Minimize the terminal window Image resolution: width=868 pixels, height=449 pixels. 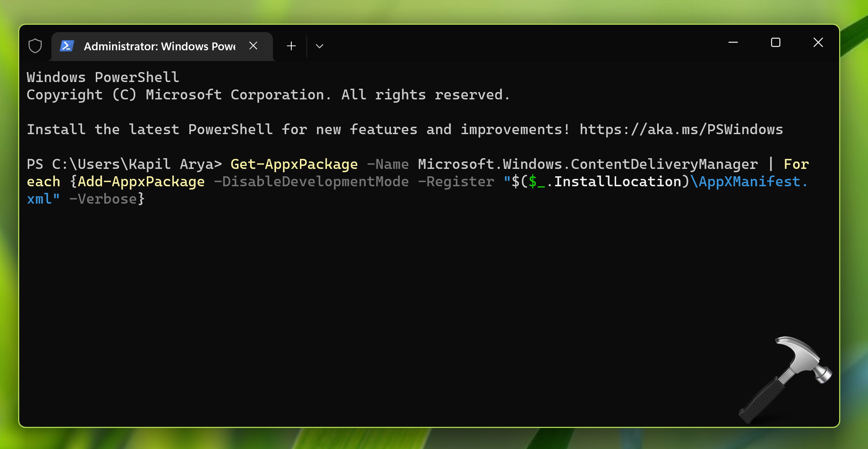pos(733,42)
